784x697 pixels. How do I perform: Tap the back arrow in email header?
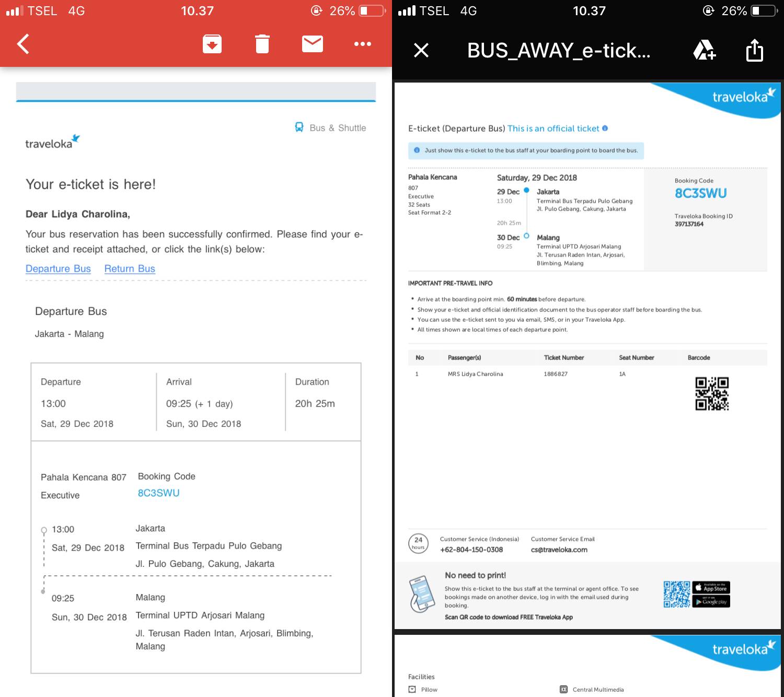23,44
